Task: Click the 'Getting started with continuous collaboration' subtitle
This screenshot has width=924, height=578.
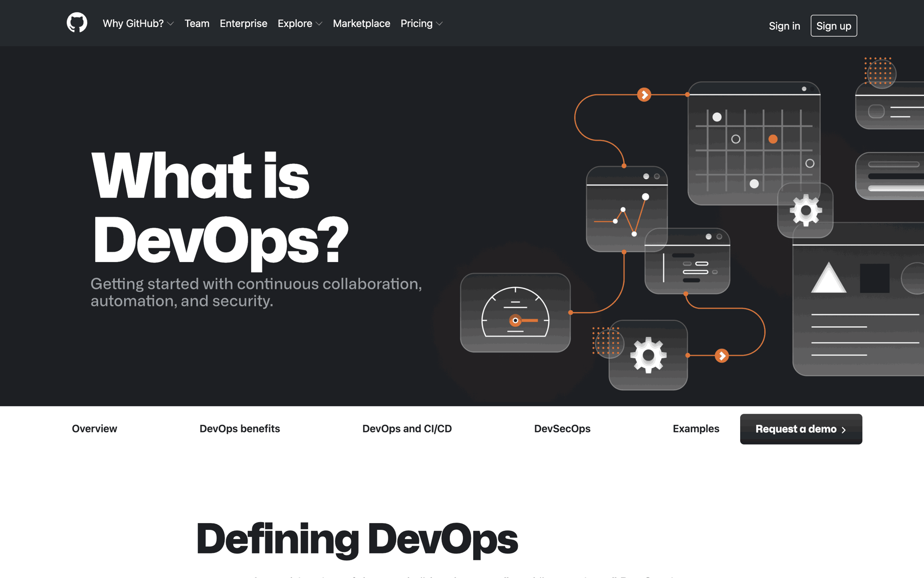Action: (x=256, y=292)
